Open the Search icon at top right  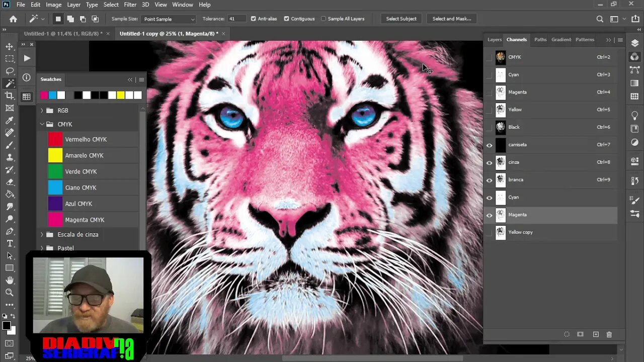coord(600,19)
